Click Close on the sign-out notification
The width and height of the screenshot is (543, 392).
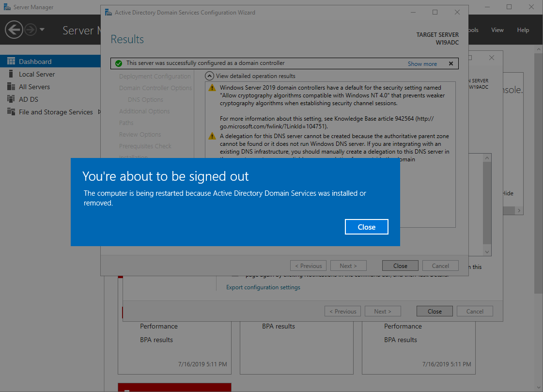click(x=366, y=227)
